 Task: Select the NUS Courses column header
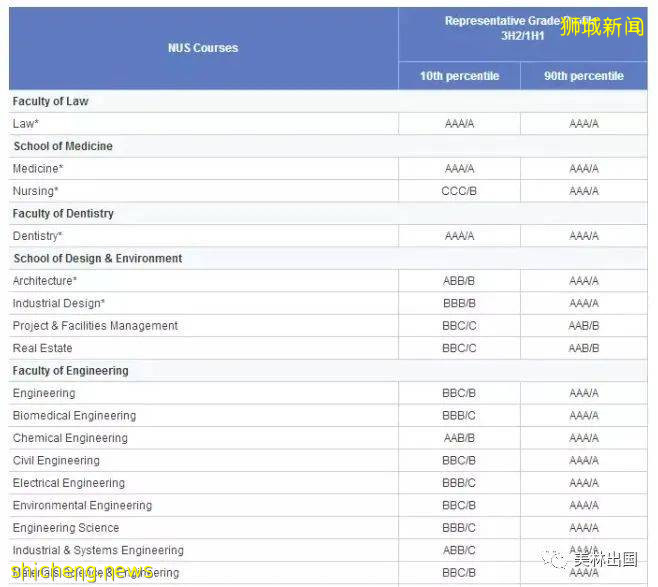point(203,48)
